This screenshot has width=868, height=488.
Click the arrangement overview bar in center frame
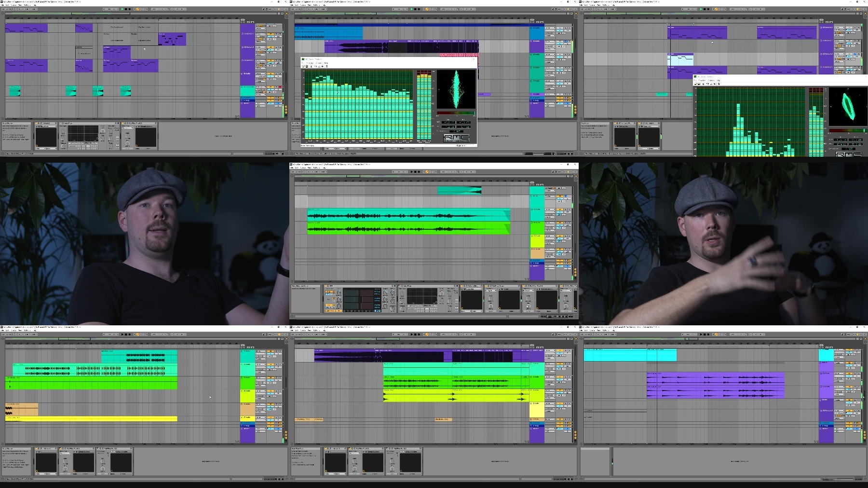[x=430, y=176]
